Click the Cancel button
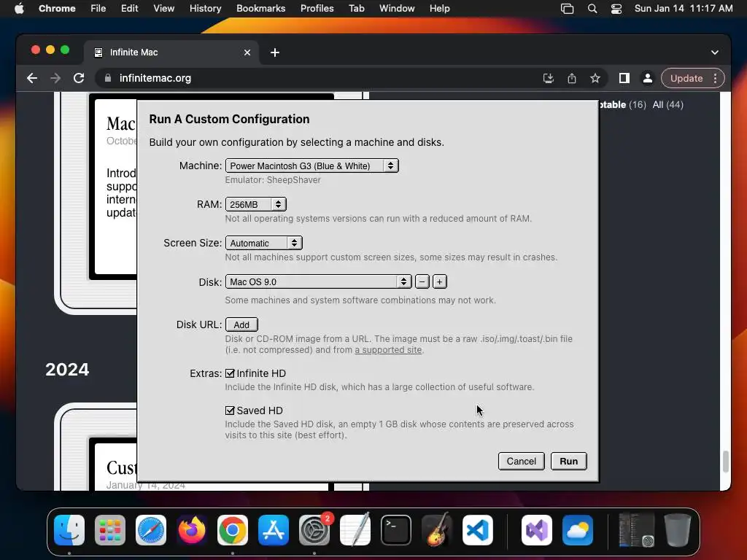This screenshot has height=560, width=747. (x=521, y=461)
